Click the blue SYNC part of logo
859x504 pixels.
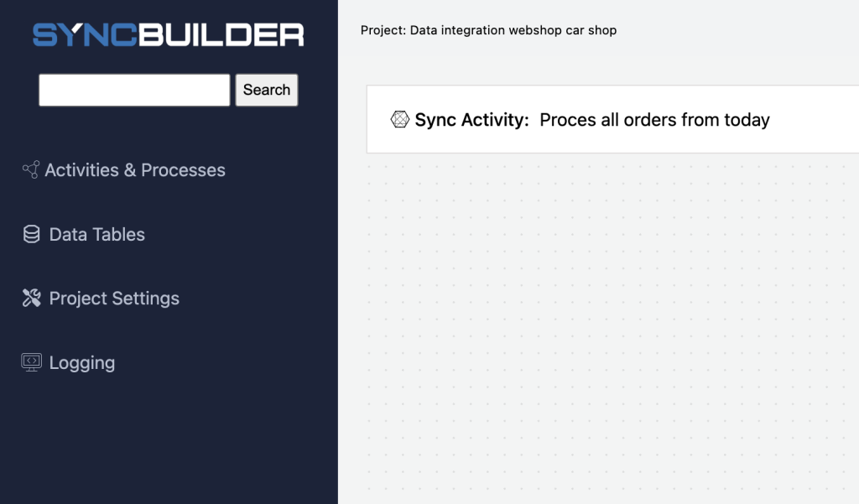[x=85, y=34]
